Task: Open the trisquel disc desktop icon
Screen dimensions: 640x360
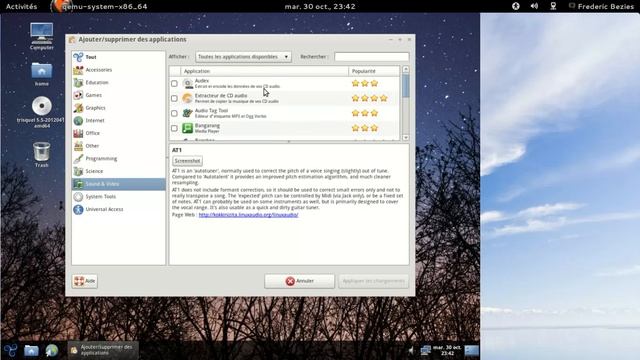Action: 42,106
